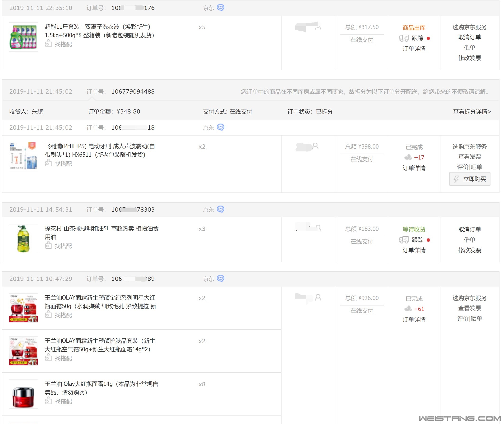Click 催单 for laundry detergent order
The height and width of the screenshot is (424, 504).
(470, 48)
